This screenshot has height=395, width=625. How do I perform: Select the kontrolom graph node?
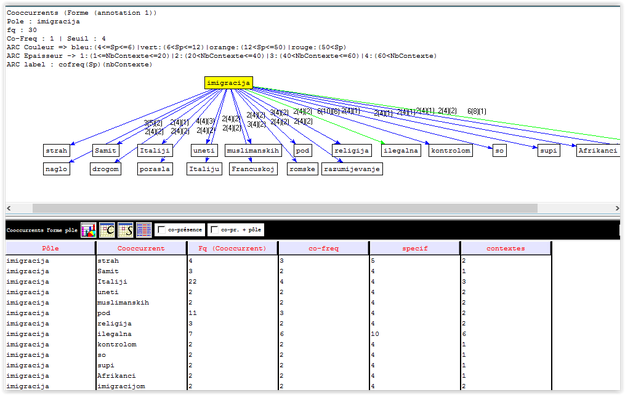450,150
